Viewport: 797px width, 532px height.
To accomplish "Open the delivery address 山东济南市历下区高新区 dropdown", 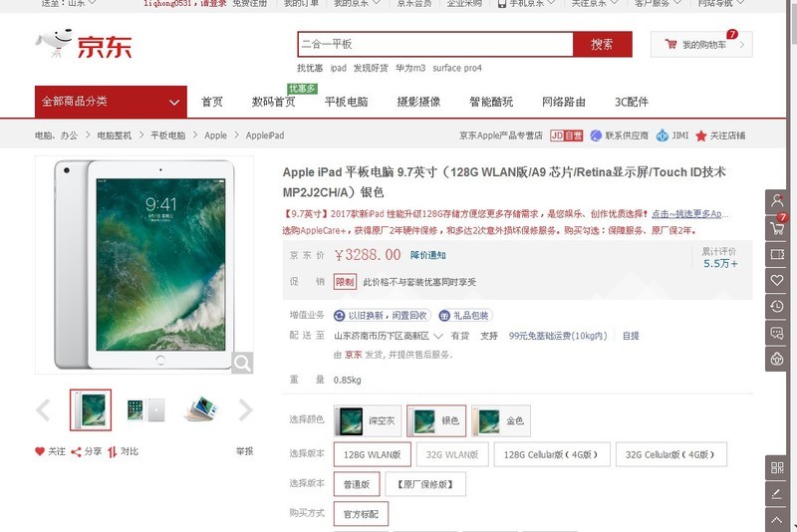I will pyautogui.click(x=389, y=336).
